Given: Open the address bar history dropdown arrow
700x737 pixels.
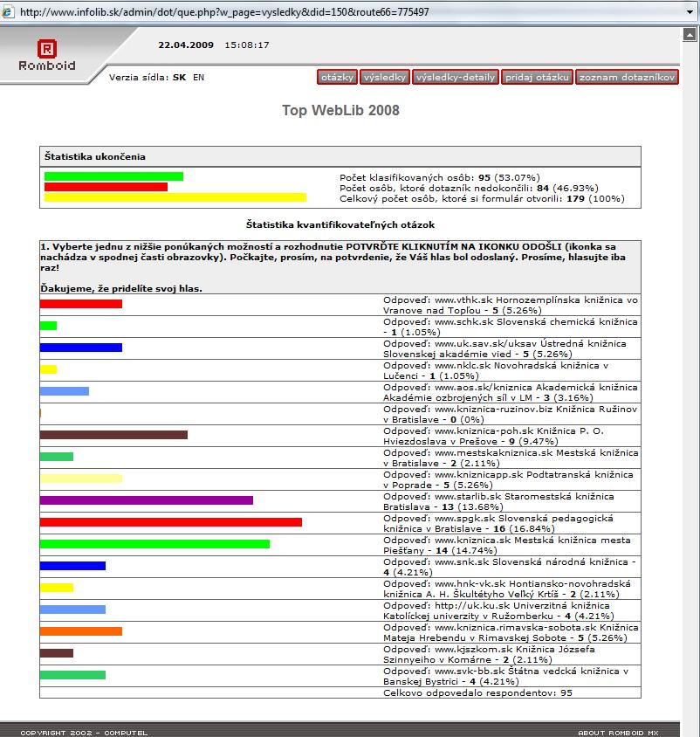Looking at the screenshot, I should (690, 11).
